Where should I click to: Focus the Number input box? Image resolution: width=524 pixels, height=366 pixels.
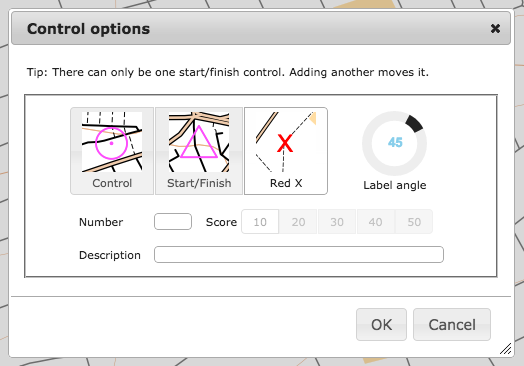pos(173,222)
